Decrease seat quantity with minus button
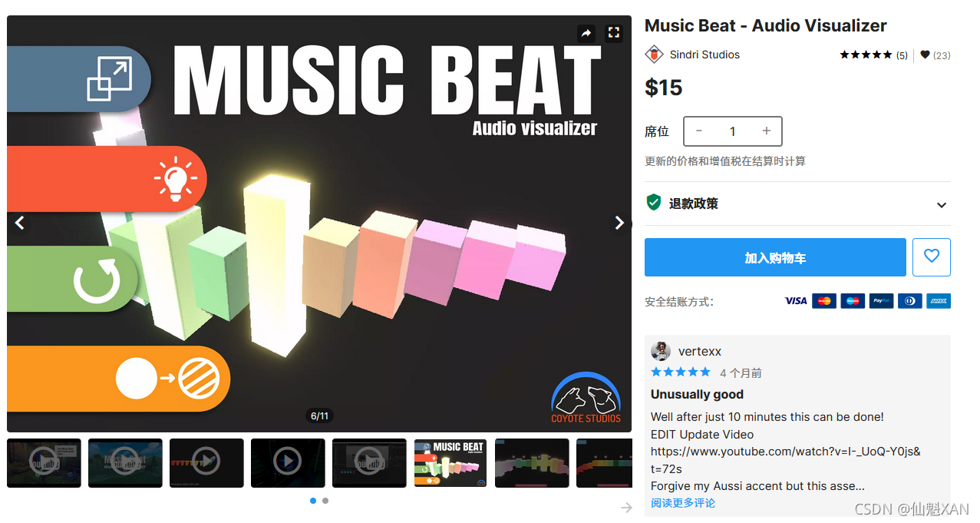Viewport: 980px width, 523px height. coord(699,131)
